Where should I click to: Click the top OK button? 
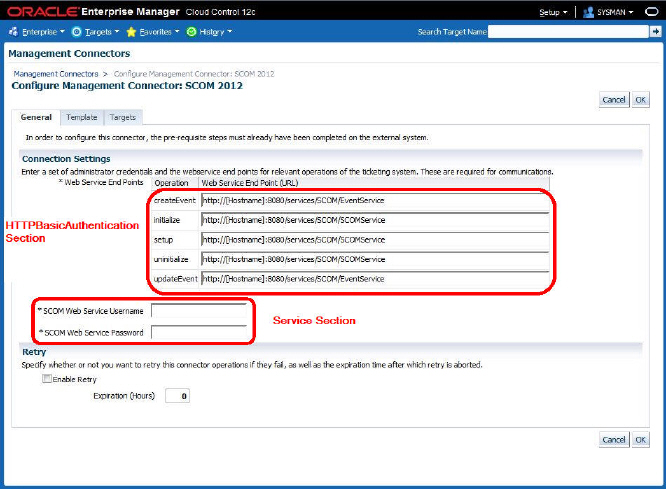click(641, 100)
